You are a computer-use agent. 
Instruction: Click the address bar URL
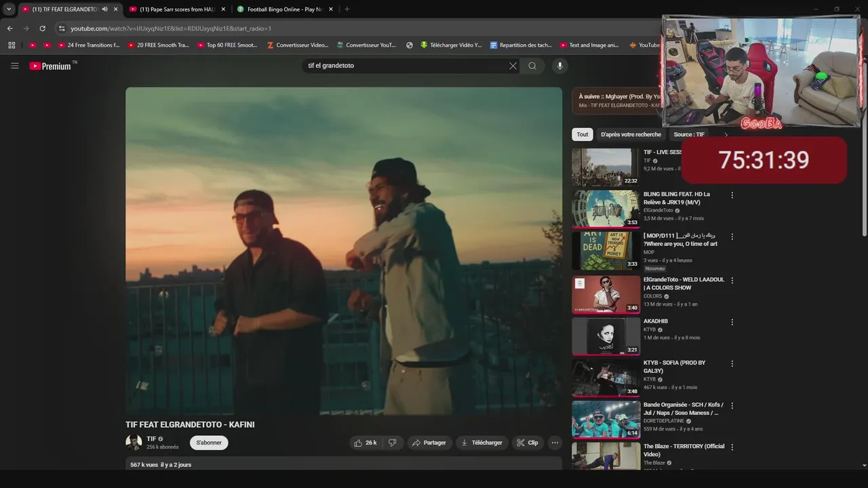point(171,28)
